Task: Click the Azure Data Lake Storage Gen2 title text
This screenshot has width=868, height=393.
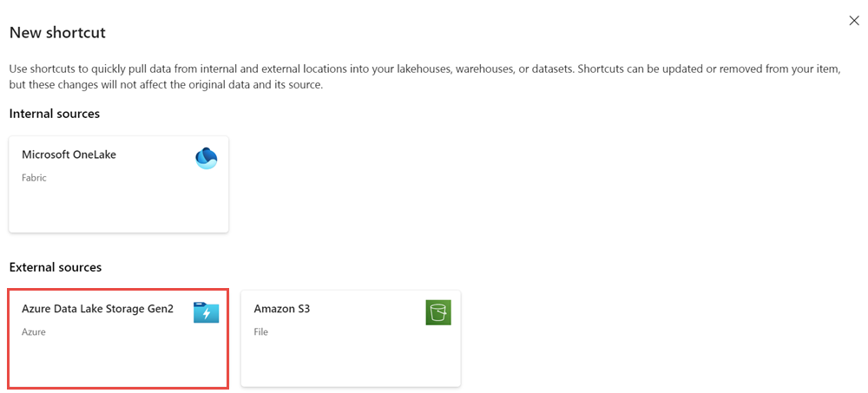Action: tap(97, 309)
